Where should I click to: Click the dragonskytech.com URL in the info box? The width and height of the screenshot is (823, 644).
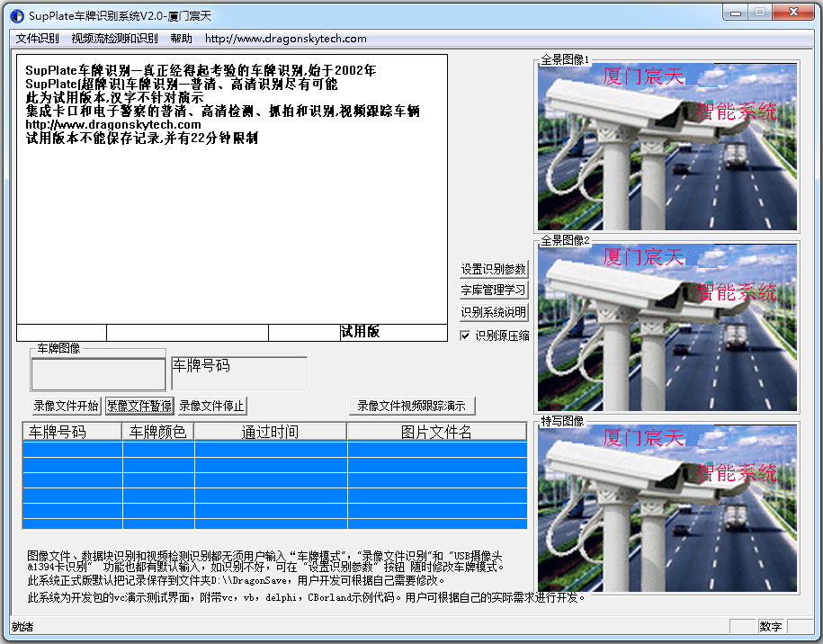(x=113, y=125)
